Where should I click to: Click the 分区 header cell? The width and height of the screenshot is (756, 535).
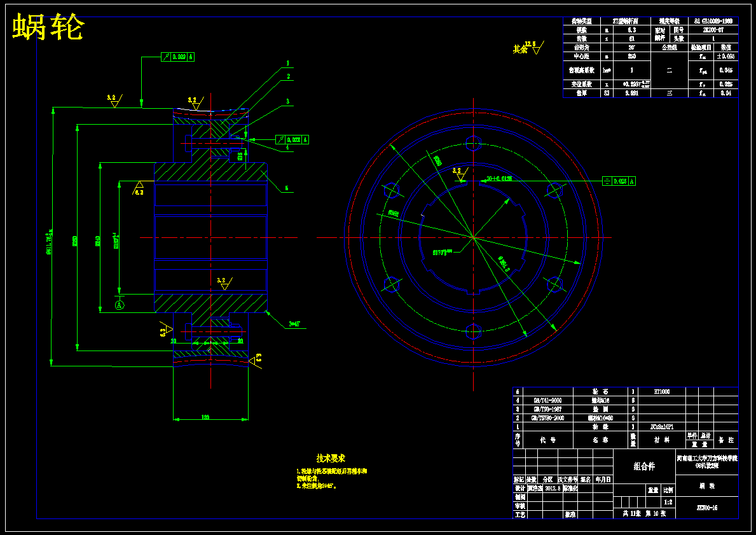tap(547, 480)
